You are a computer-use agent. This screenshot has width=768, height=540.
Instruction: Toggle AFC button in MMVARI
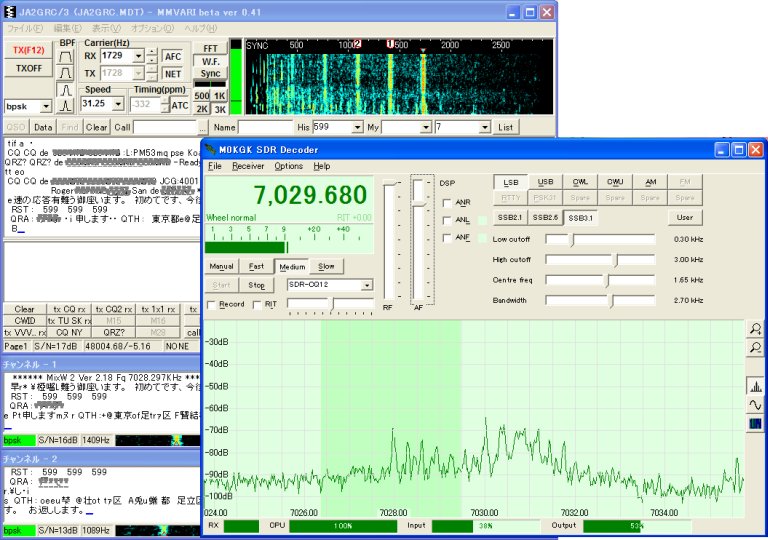(173, 56)
